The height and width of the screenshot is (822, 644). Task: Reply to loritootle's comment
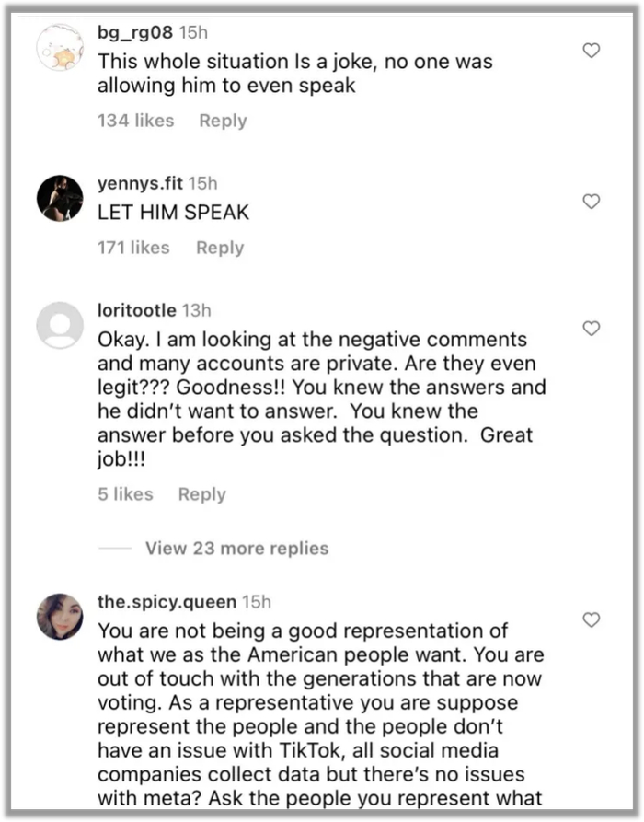[202, 494]
